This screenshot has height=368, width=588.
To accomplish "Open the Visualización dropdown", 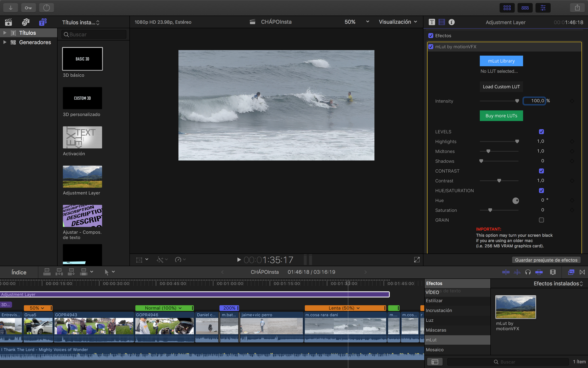I will [x=398, y=22].
